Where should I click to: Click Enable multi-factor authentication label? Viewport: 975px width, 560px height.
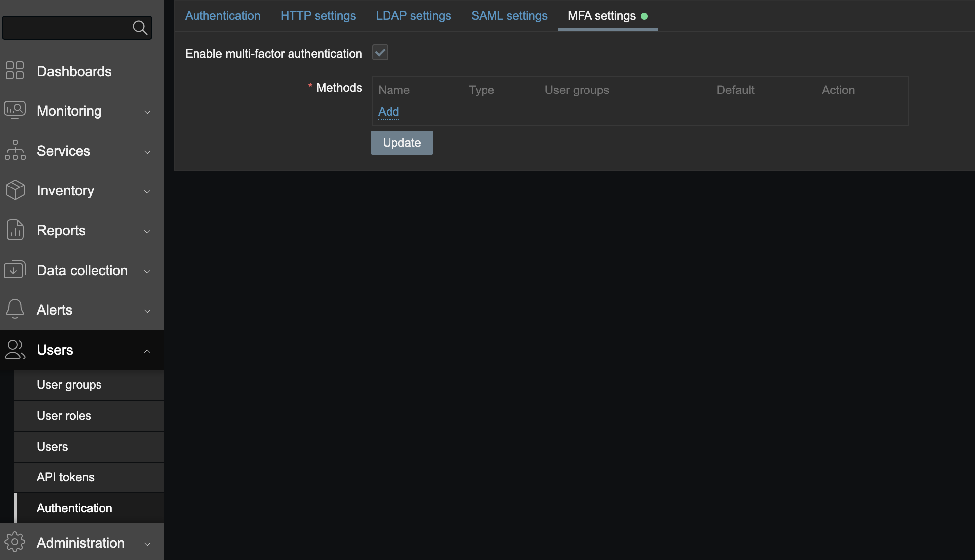pos(274,54)
